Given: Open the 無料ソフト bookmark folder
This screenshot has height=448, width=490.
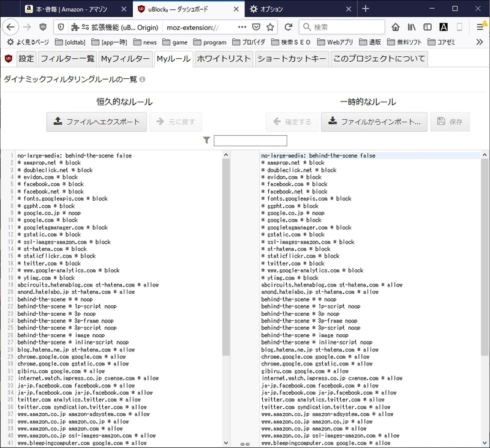Looking at the screenshot, I should tap(404, 42).
